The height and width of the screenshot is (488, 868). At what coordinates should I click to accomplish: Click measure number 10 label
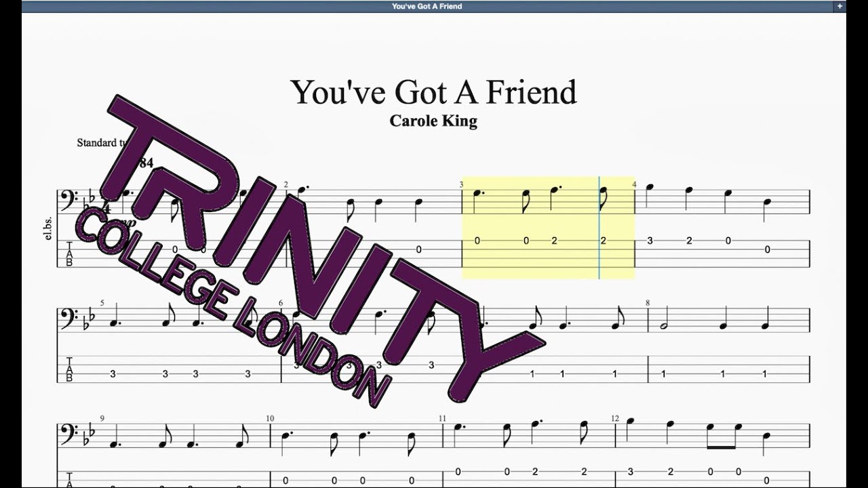click(x=270, y=418)
